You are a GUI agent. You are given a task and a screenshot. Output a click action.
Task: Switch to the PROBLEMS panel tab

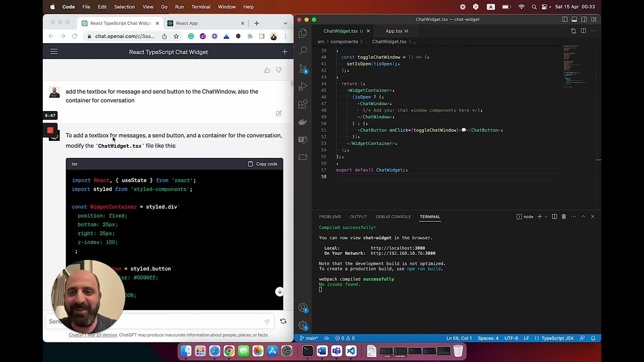click(x=330, y=217)
